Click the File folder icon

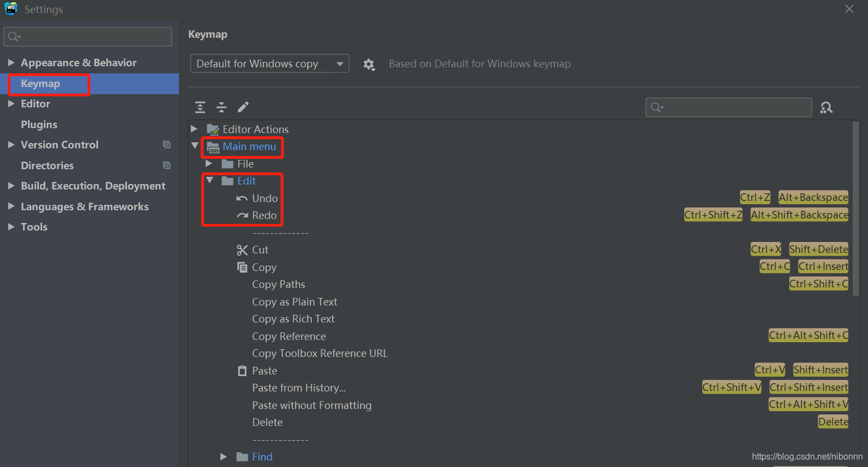pyautogui.click(x=228, y=164)
